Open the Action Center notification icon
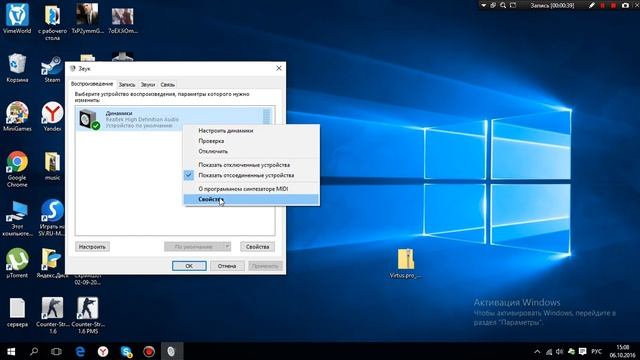This screenshot has height=360, width=640. click(x=582, y=351)
